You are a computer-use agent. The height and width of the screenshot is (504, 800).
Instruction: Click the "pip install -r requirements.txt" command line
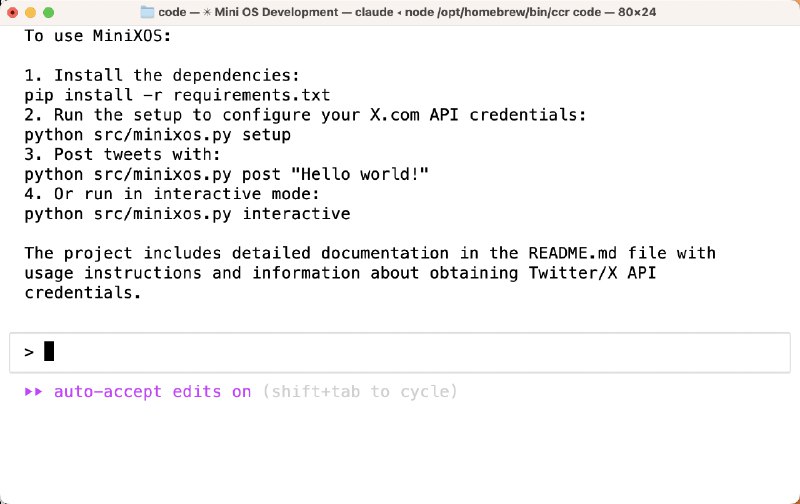177,95
